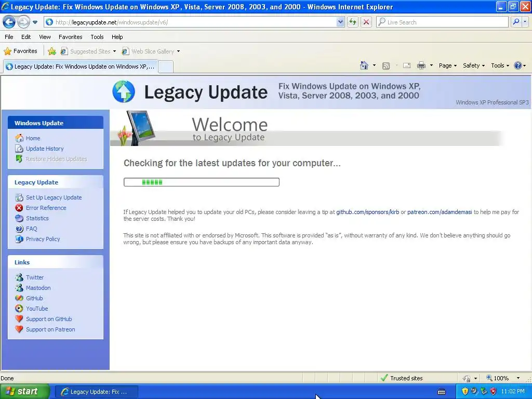Select the Legacy Update browser tab
This screenshot has width=532, height=399.
pyautogui.click(x=81, y=66)
